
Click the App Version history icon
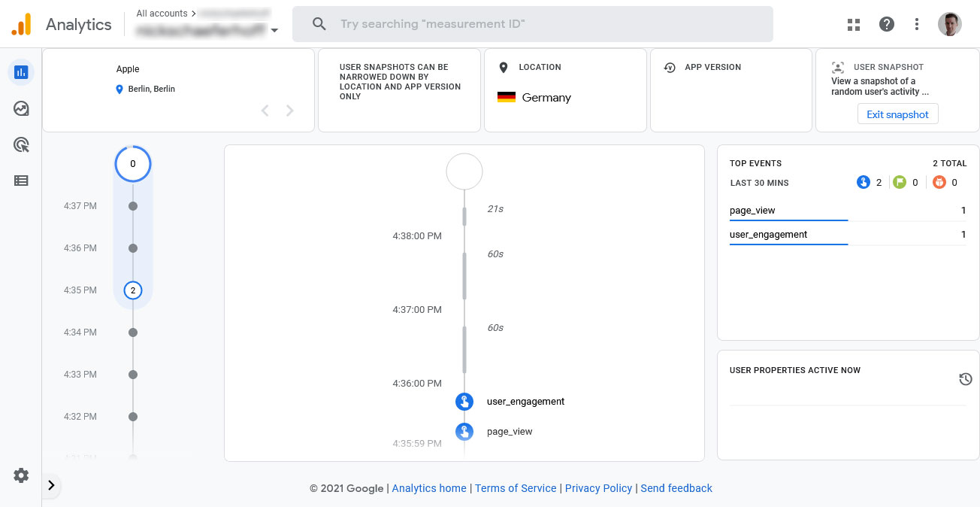(670, 68)
